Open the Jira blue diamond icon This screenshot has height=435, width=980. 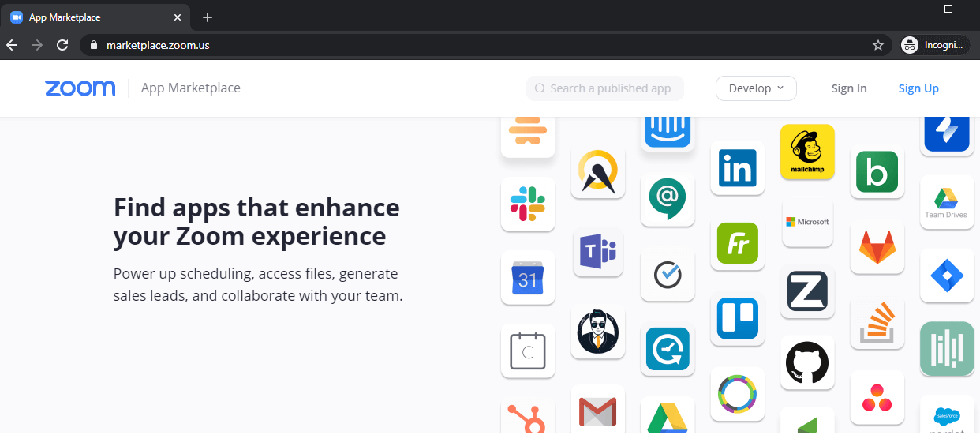[x=947, y=276]
